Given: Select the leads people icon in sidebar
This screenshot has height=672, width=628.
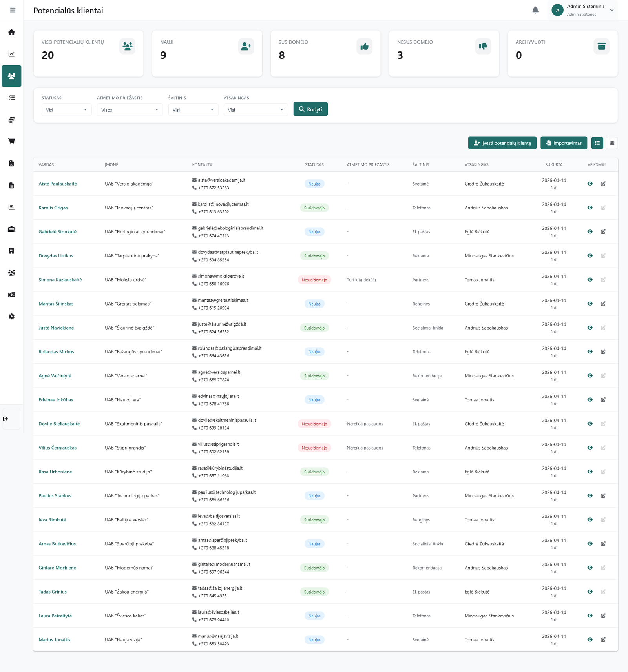Looking at the screenshot, I should [11, 76].
